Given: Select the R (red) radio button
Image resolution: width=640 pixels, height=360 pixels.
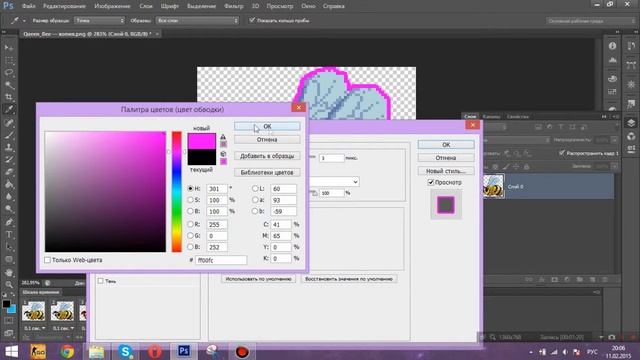Looking at the screenshot, I should click(190, 224).
